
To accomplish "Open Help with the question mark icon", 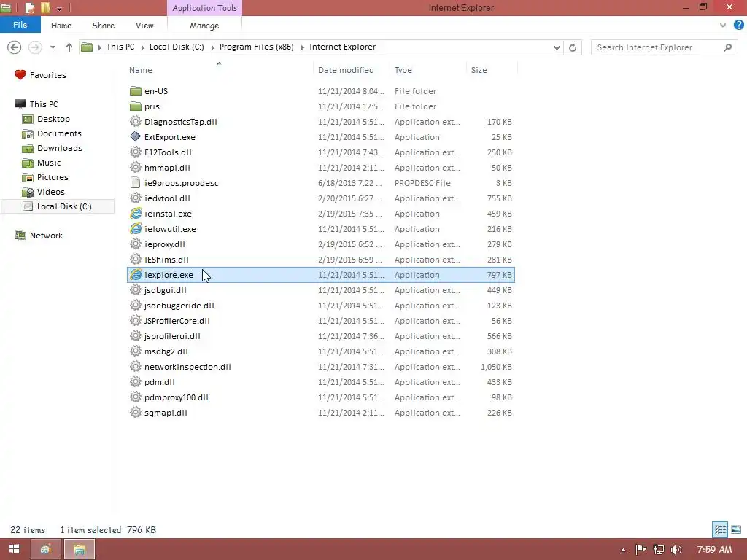I will coord(738,26).
